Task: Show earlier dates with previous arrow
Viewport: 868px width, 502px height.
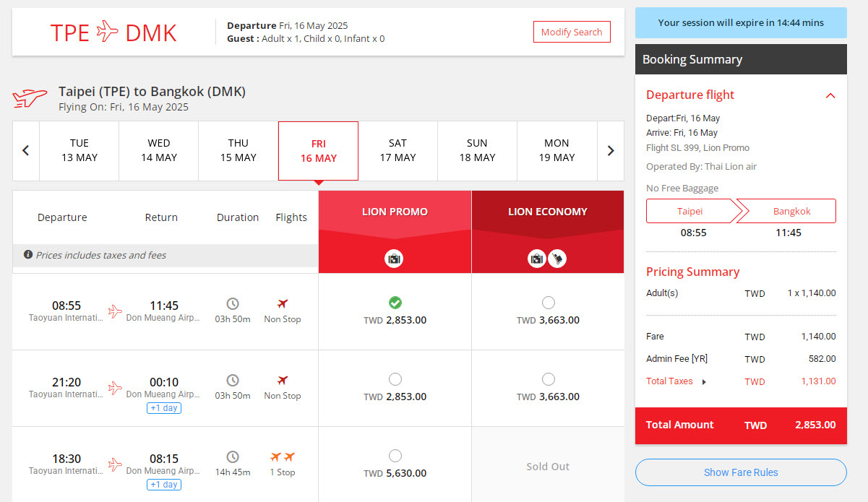Action: click(x=26, y=151)
